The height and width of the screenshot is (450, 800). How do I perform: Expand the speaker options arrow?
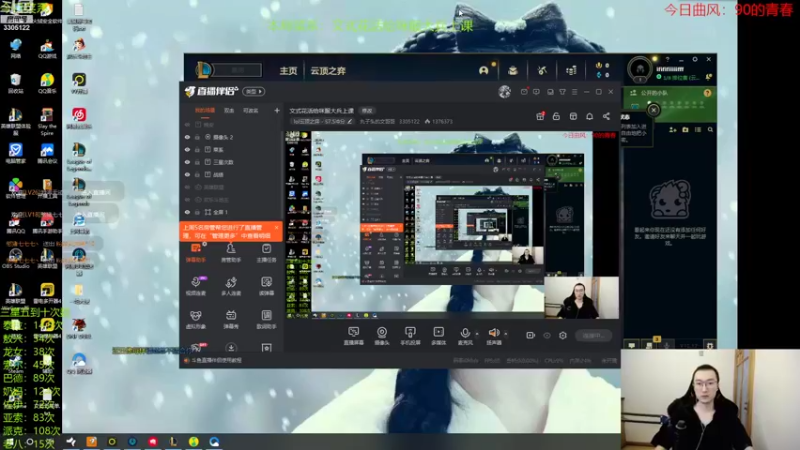[506, 334]
